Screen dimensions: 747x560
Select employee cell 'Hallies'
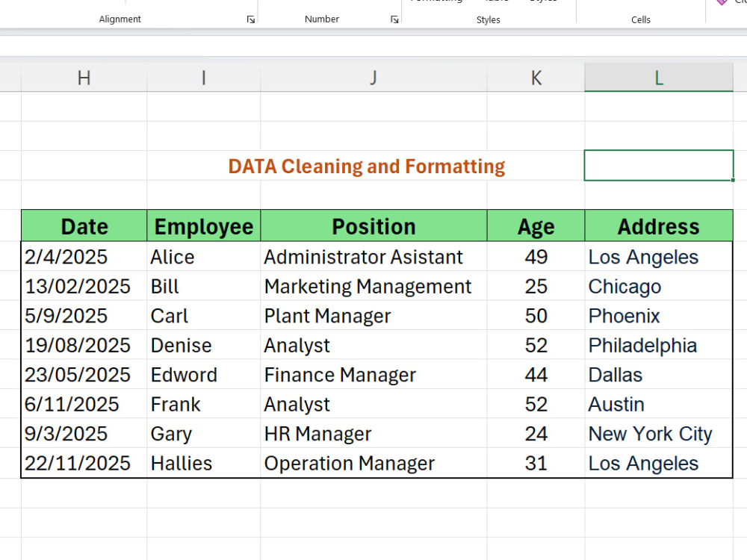point(204,463)
